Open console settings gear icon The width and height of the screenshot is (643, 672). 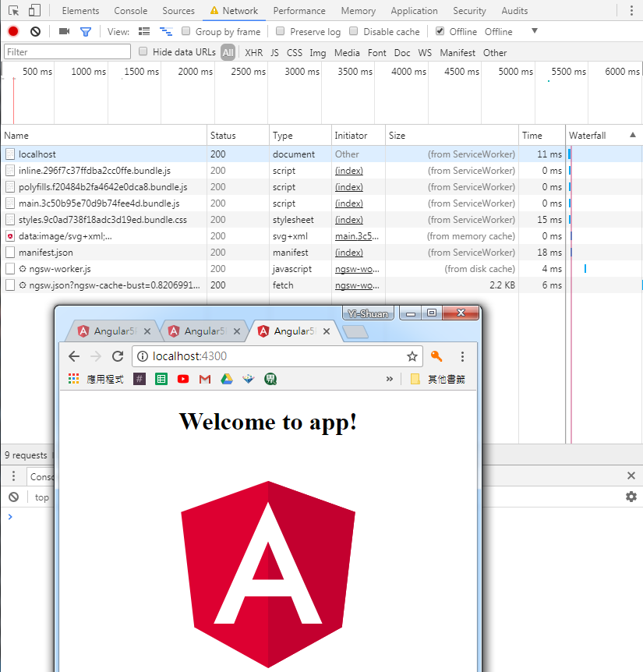click(631, 497)
